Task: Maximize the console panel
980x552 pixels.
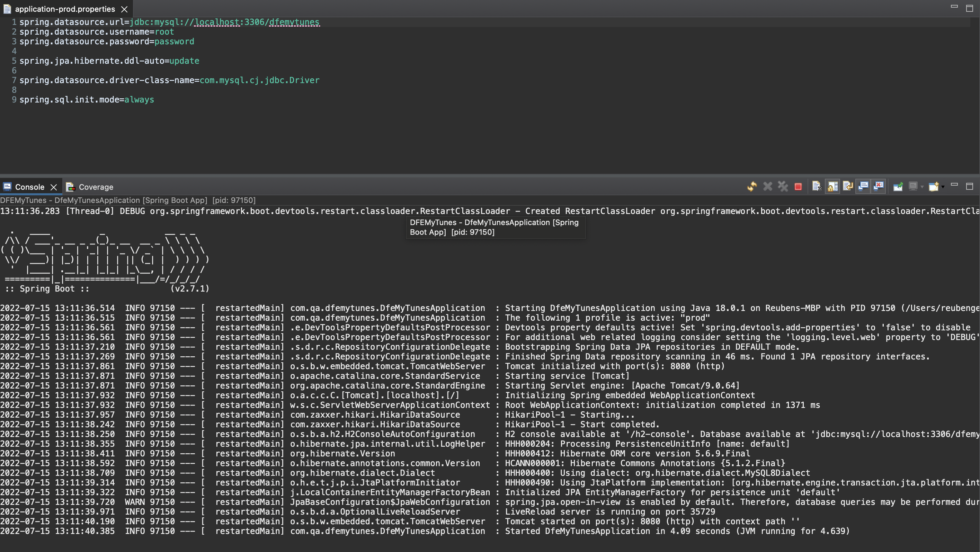Action: coord(969,186)
